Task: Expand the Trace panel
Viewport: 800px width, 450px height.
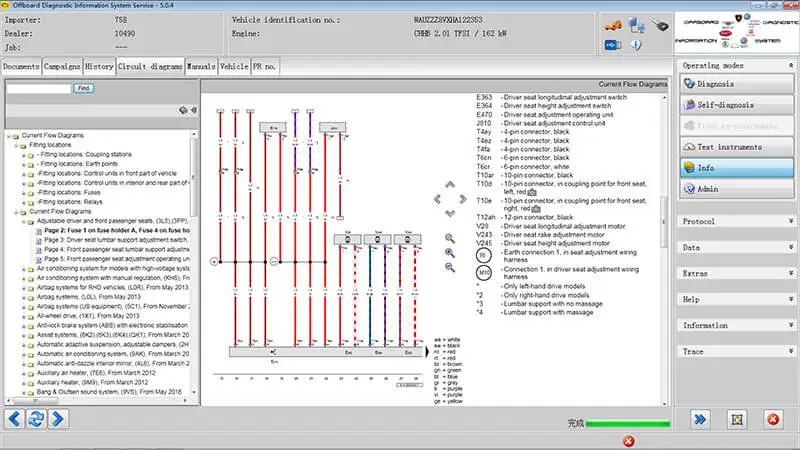Action: point(791,352)
